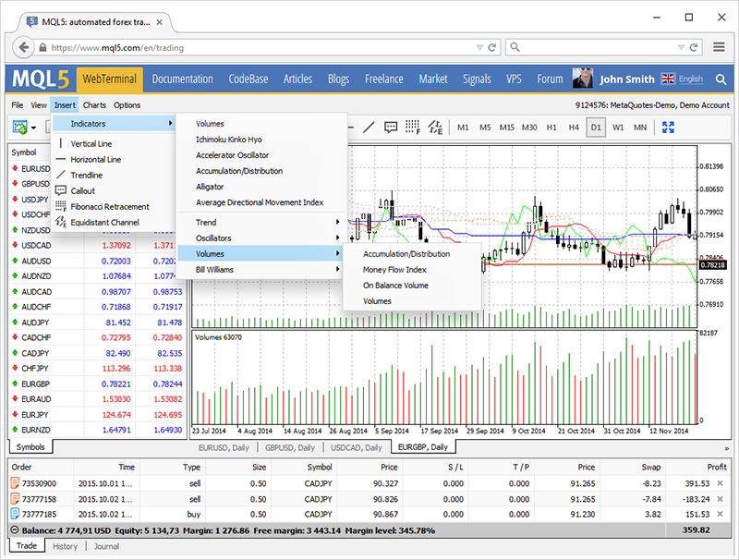Click the browser address bar
This screenshot has height=560, width=739.
[x=259, y=47]
